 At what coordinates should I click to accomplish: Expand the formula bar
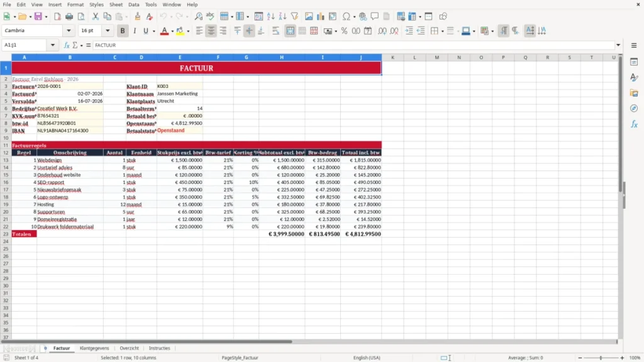coord(618,45)
